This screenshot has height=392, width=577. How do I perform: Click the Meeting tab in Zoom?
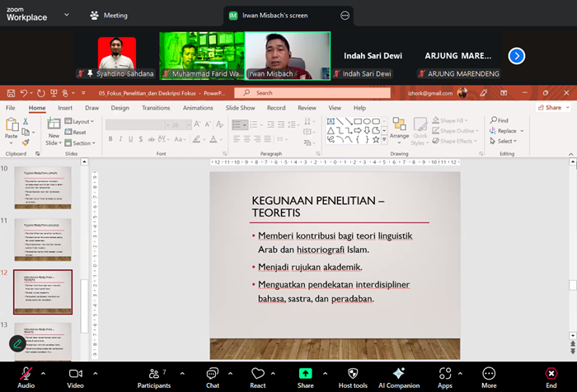coord(109,16)
